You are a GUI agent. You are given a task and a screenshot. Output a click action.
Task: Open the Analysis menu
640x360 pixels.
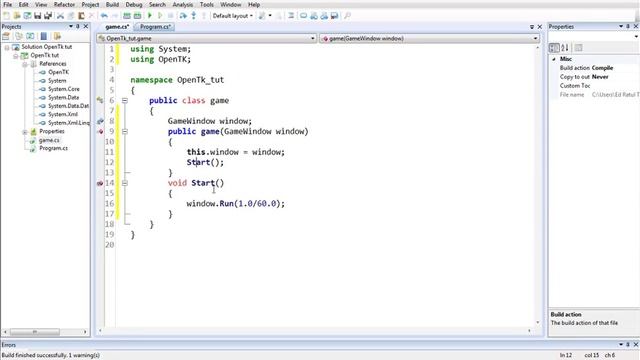point(182,4)
